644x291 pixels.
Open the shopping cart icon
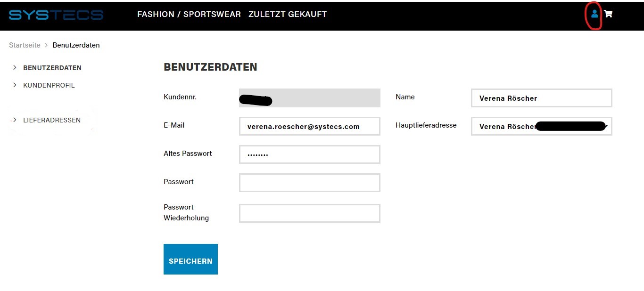(608, 14)
